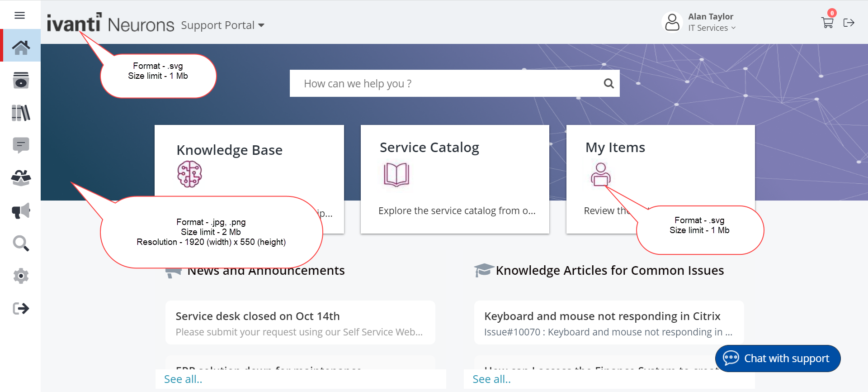
Task: Open the magnifier search sidebar icon
Action: tap(21, 244)
